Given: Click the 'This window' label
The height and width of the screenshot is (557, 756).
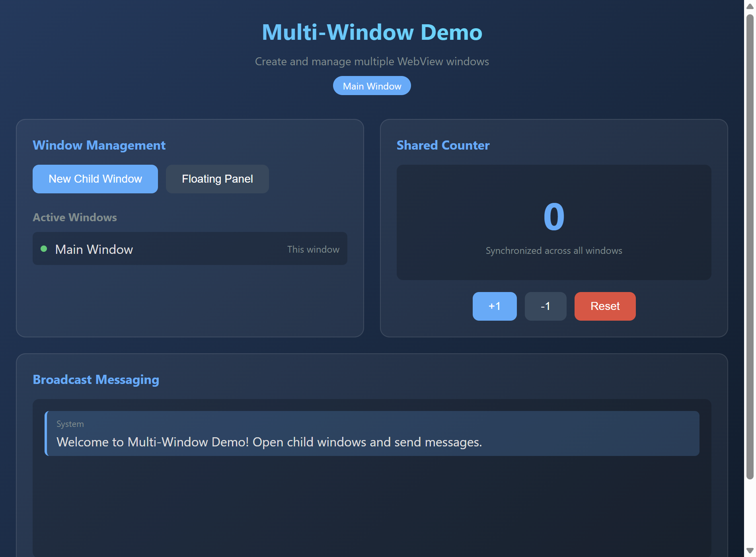Looking at the screenshot, I should click(313, 249).
